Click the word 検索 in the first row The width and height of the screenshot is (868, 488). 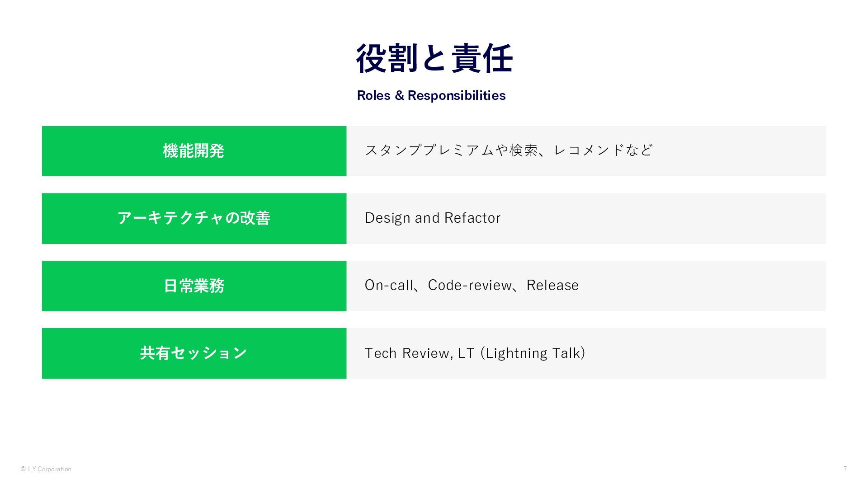pos(524,150)
